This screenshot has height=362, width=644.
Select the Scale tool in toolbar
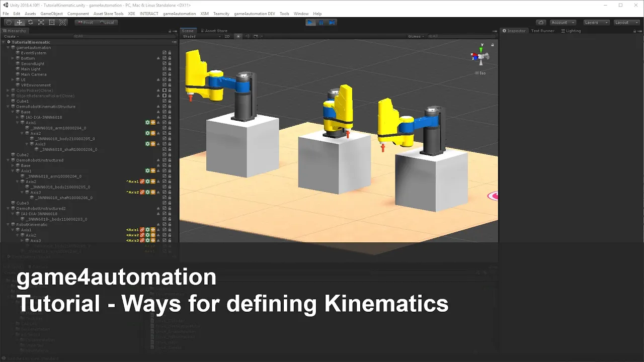tap(41, 22)
